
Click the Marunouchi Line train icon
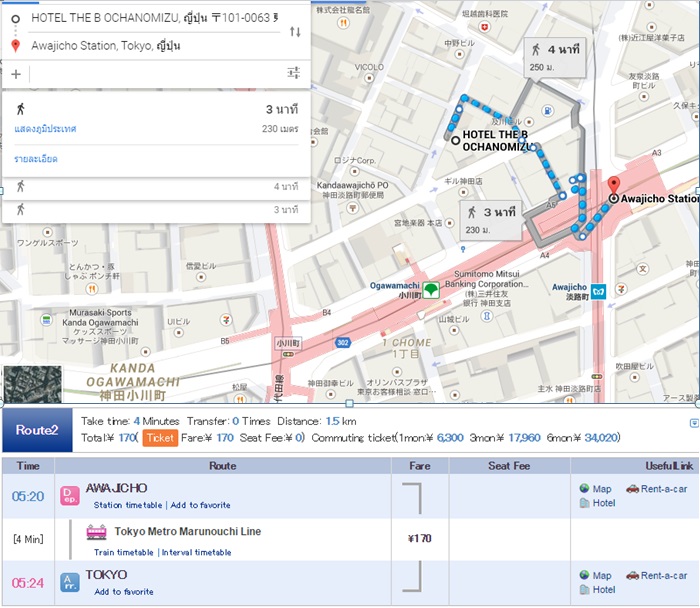click(96, 532)
